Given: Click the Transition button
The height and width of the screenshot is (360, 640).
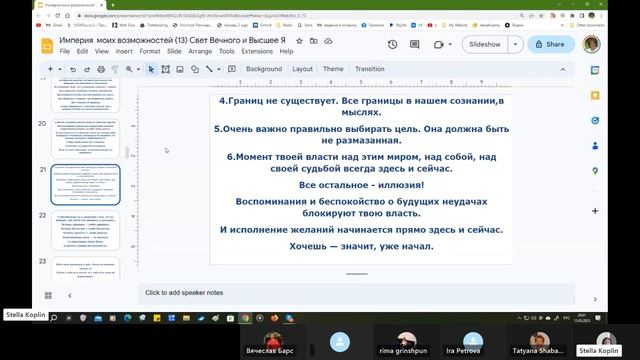Looking at the screenshot, I should (370, 69).
